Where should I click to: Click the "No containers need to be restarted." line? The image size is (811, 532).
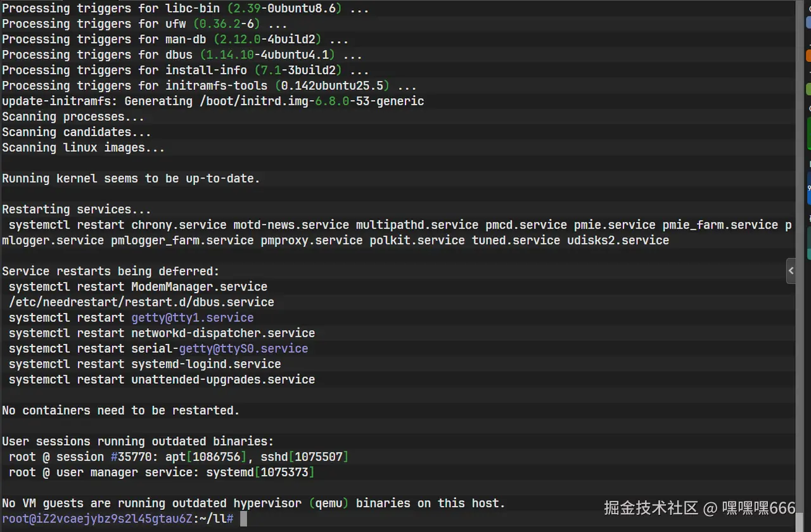pyautogui.click(x=121, y=411)
